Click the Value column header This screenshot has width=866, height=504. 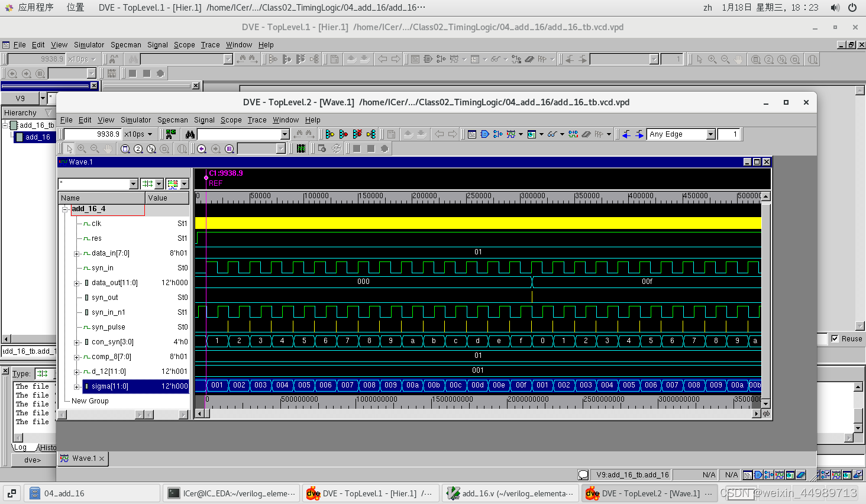click(x=167, y=198)
